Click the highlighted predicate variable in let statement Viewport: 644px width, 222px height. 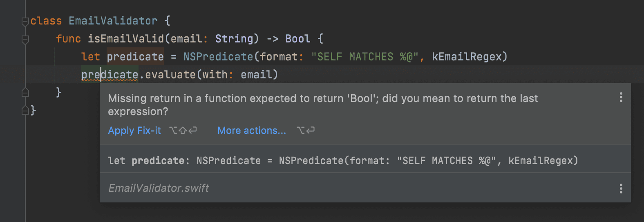click(x=135, y=57)
